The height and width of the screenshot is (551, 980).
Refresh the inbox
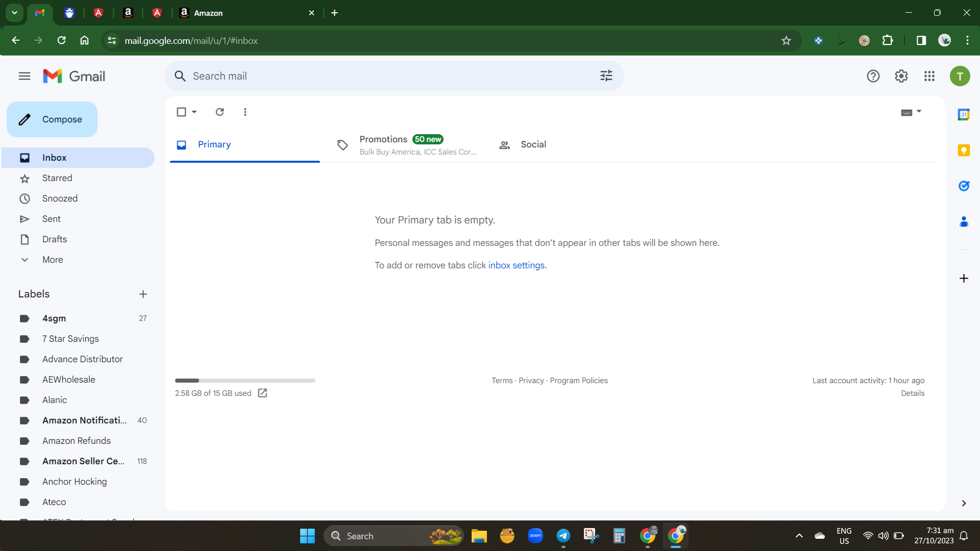tap(219, 112)
